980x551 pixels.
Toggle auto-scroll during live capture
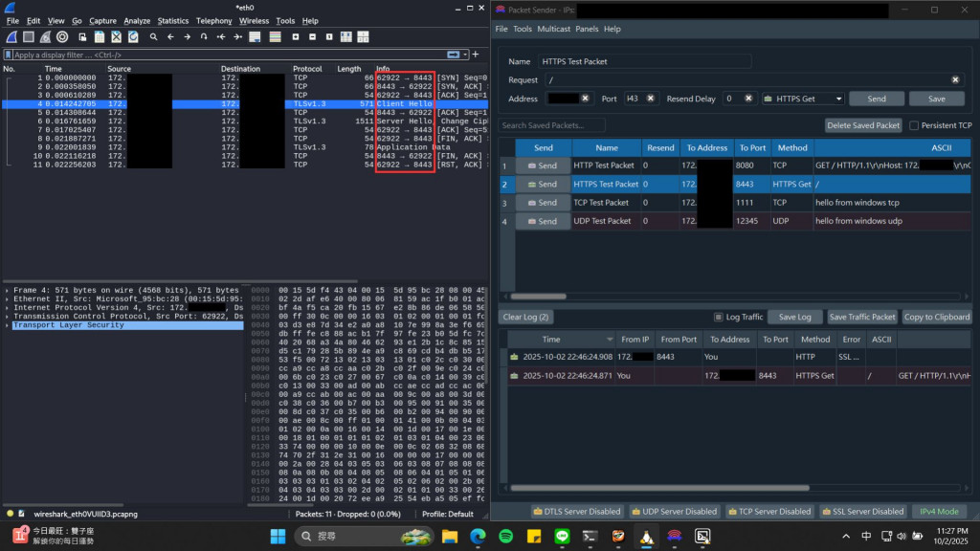click(x=255, y=37)
